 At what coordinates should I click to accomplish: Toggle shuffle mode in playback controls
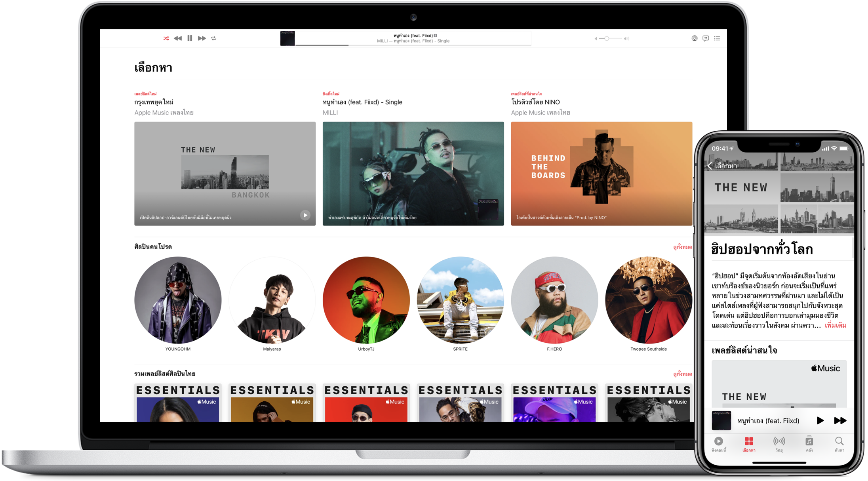pyautogui.click(x=166, y=38)
